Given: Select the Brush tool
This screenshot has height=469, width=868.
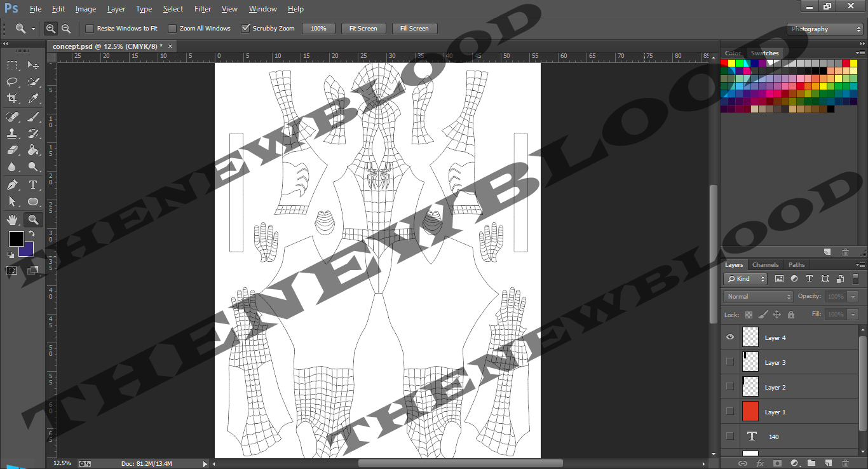Looking at the screenshot, I should [33, 117].
